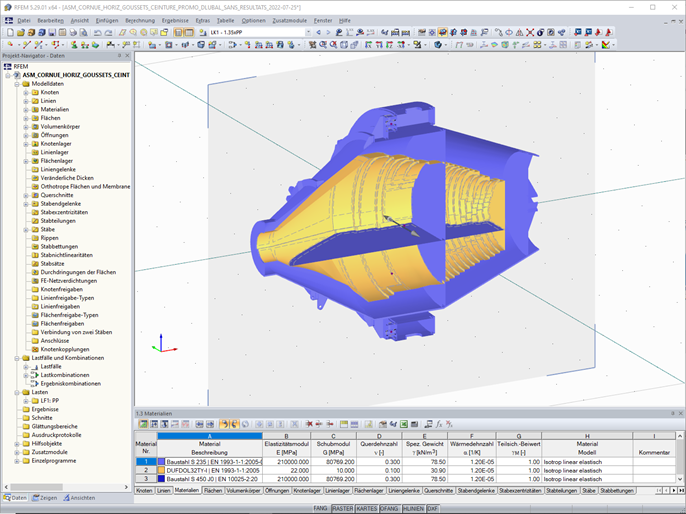Screen dimensions: 686x514
Task: Click the rainbow color scale icon
Action: pyautogui.click(x=605, y=45)
